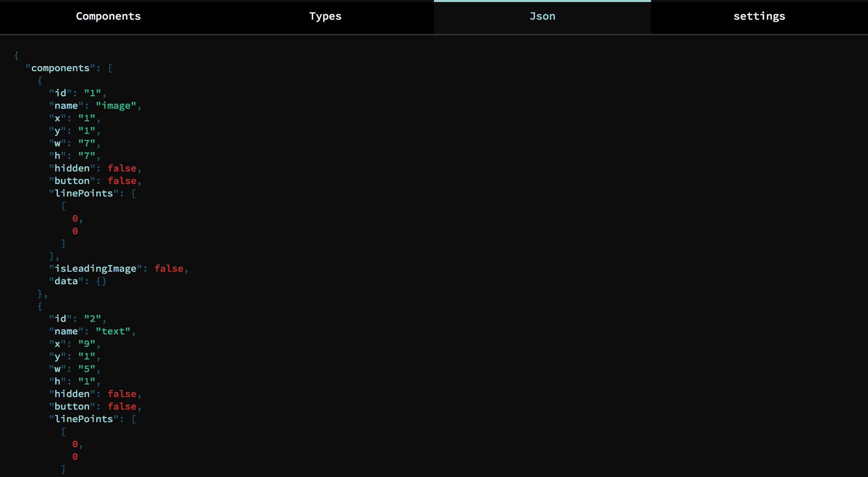Click the empty data object braces

101,281
